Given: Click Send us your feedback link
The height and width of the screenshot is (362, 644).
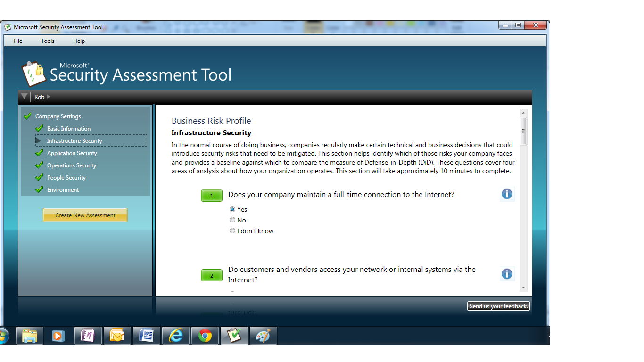Looking at the screenshot, I should (498, 306).
